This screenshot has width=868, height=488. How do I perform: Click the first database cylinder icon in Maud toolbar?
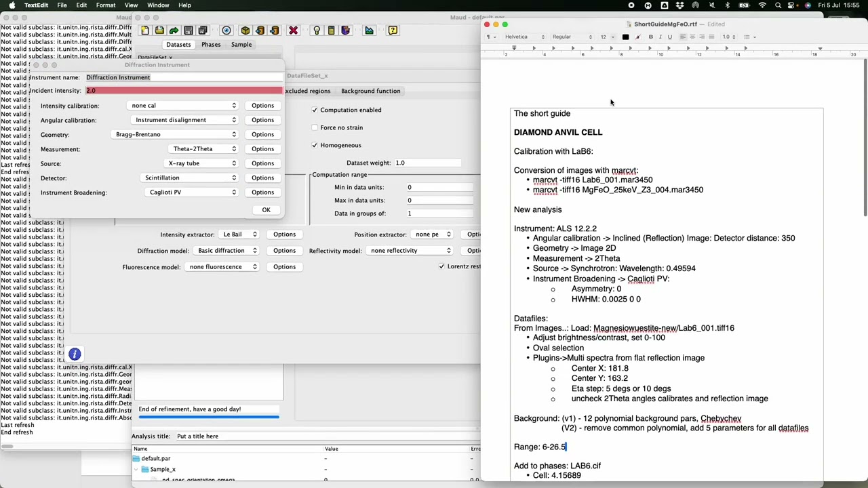[x=260, y=30]
